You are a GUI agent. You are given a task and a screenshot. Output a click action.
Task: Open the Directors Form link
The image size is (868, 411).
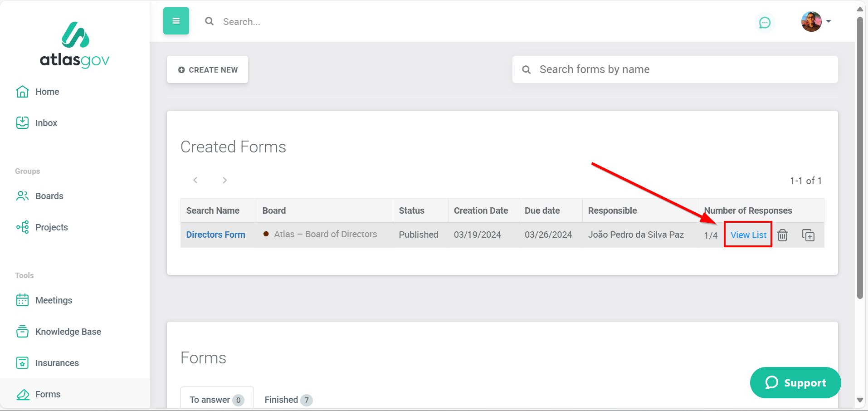215,235
